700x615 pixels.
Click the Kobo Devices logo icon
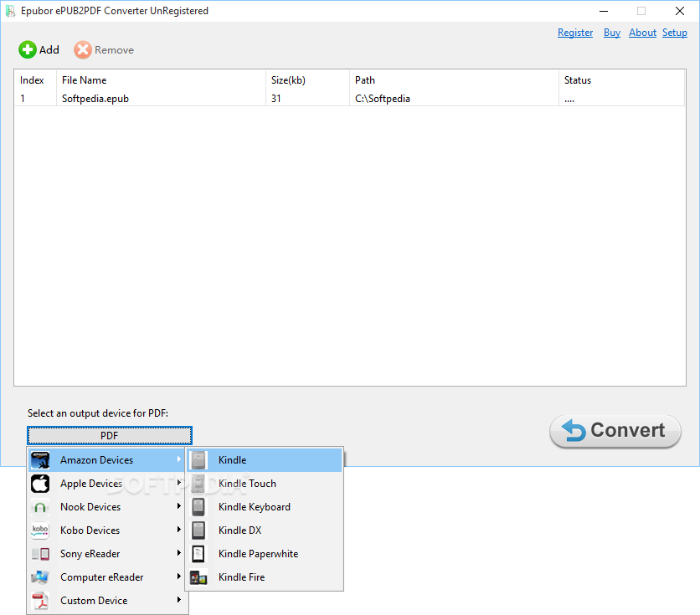tap(40, 530)
